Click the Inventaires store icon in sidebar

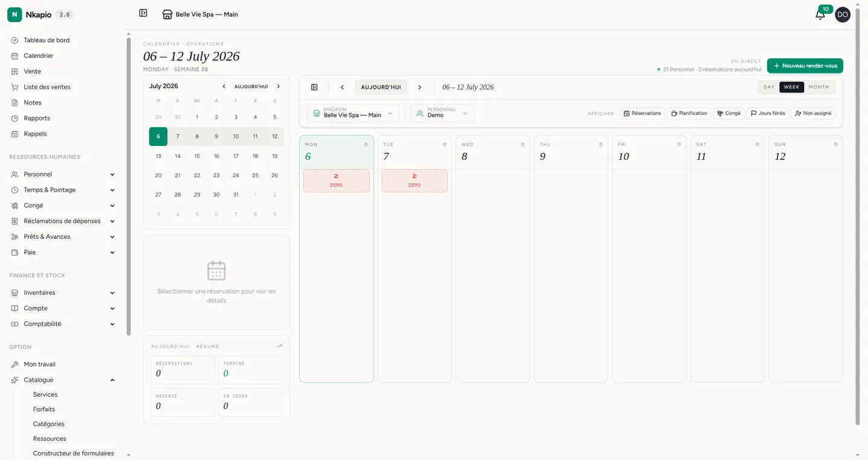(14, 293)
